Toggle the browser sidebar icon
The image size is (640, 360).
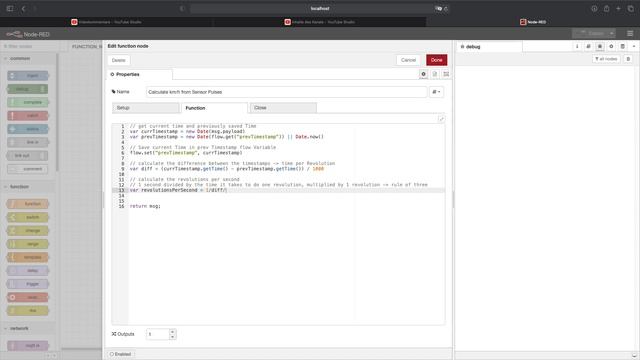[x=10, y=9]
